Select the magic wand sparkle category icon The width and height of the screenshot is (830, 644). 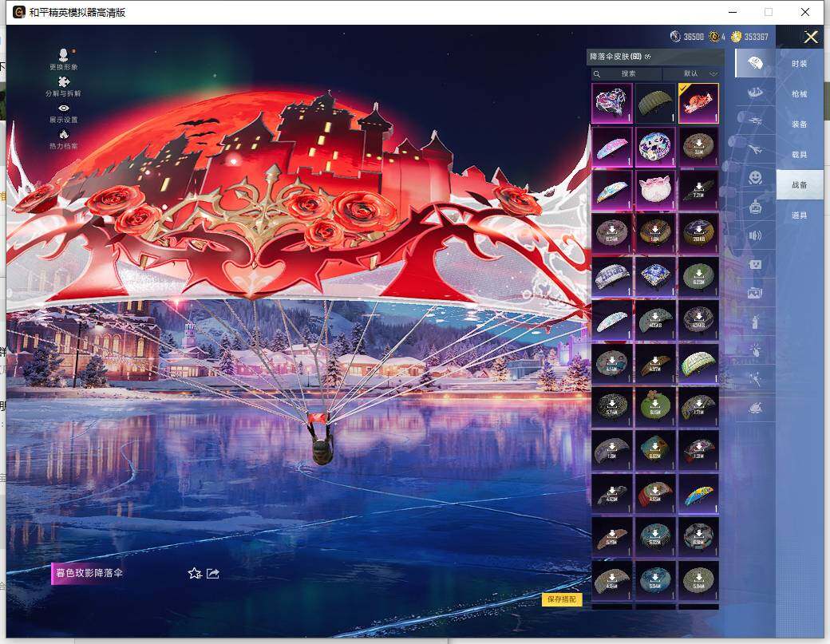tap(755, 378)
